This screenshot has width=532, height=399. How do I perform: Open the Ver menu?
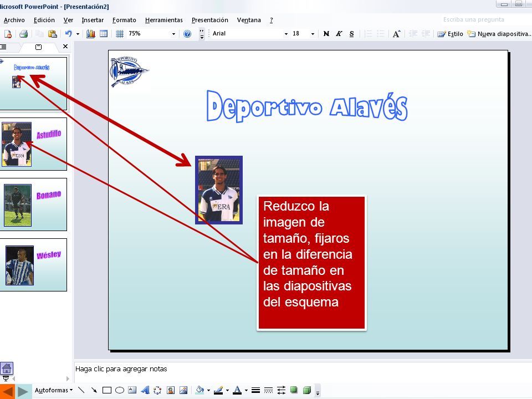(x=68, y=20)
